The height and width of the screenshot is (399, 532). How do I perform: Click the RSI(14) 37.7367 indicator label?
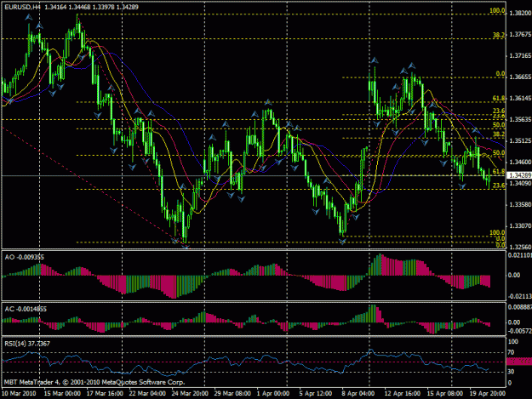click(x=27, y=344)
